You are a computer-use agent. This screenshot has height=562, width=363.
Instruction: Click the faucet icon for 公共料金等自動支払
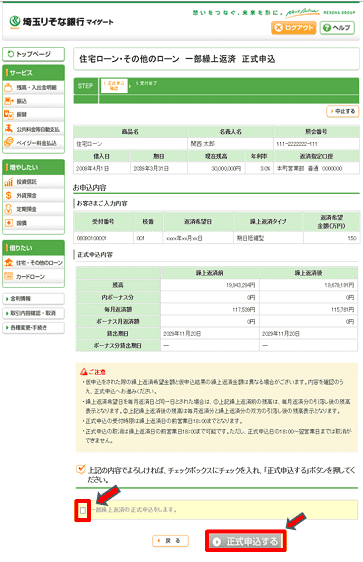click(9, 128)
